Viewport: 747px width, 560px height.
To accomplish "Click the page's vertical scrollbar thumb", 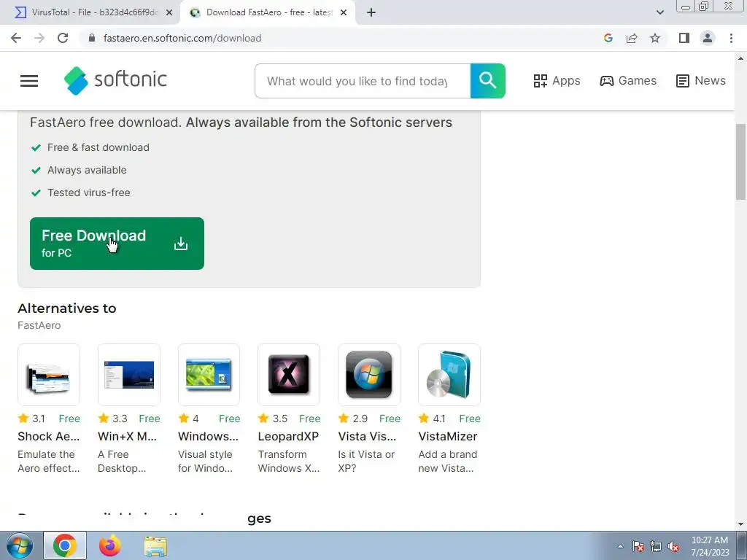I will [740, 162].
